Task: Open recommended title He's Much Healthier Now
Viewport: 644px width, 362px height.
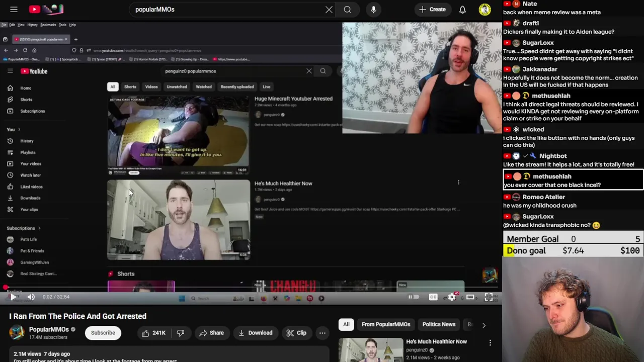Action: click(x=437, y=341)
